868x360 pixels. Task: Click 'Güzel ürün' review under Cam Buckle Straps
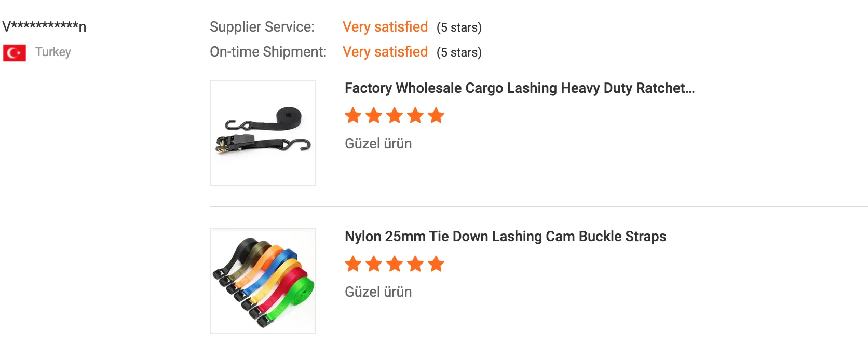point(378,292)
